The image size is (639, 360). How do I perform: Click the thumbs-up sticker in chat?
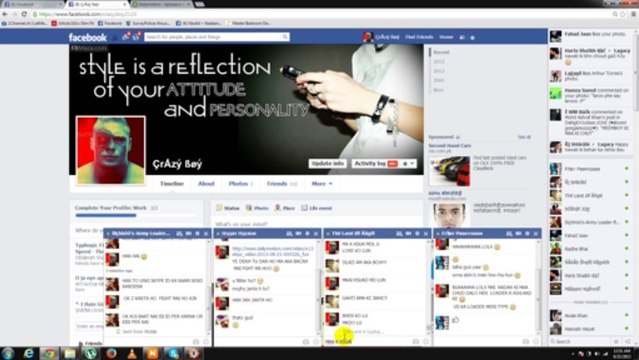455,320
